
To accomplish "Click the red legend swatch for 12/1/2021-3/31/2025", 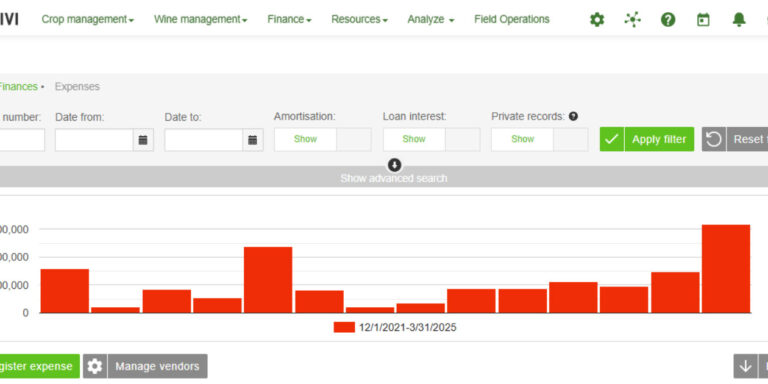I will pos(344,328).
